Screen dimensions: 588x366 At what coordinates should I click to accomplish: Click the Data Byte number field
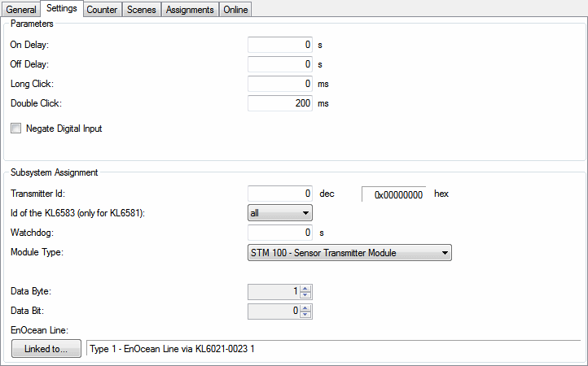tap(274, 292)
